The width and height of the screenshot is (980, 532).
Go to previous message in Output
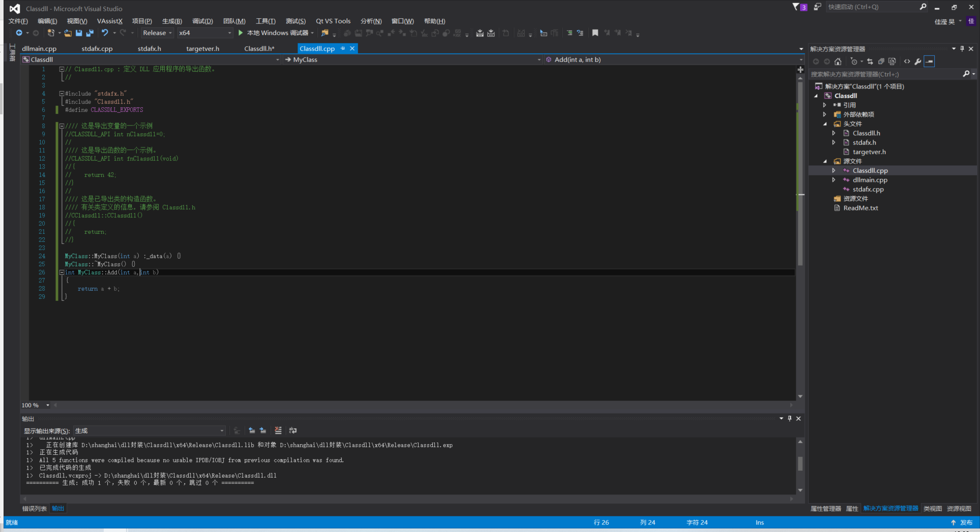(x=252, y=430)
